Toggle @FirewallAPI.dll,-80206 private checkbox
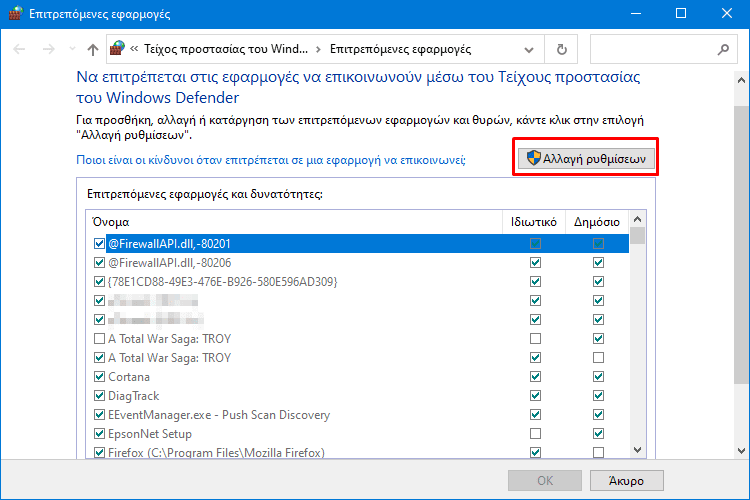Screen dimensions: 750x500 coord(535,263)
